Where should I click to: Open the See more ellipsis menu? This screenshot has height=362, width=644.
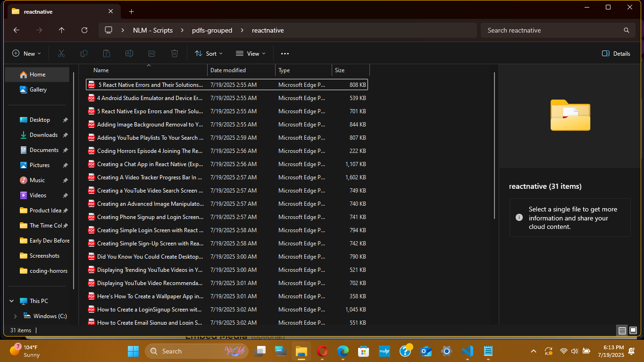pyautogui.click(x=284, y=53)
